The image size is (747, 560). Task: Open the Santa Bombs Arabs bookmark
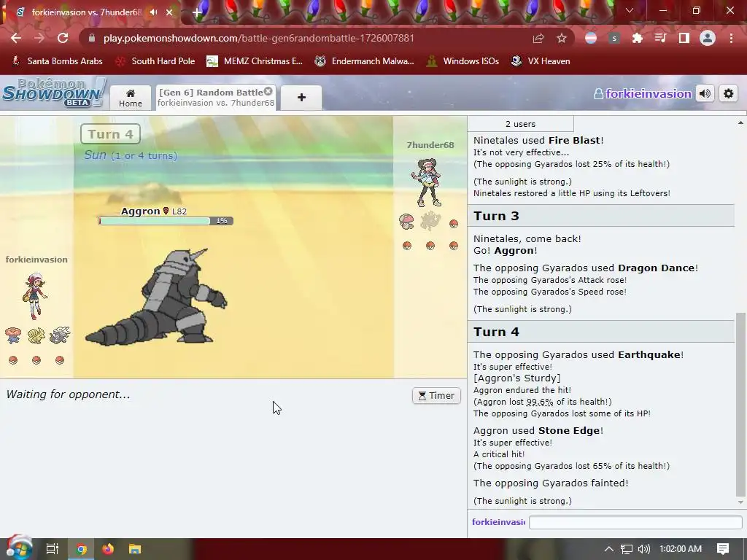[57, 61]
